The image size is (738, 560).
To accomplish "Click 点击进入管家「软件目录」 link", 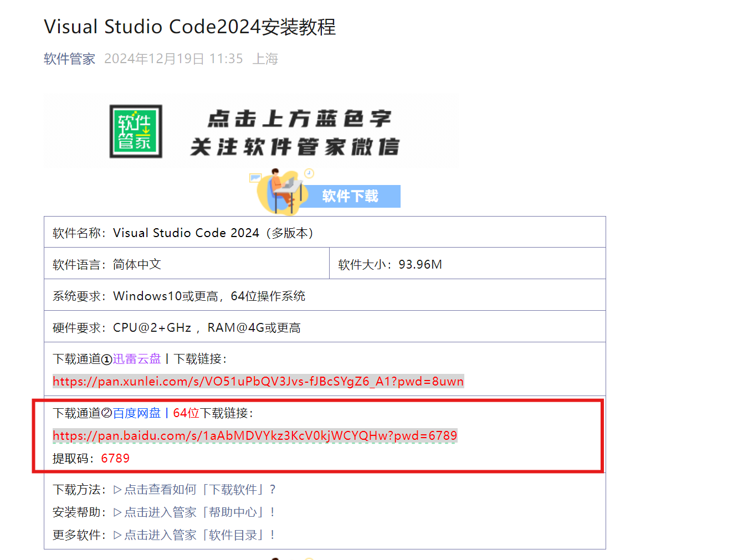I will 193,535.
